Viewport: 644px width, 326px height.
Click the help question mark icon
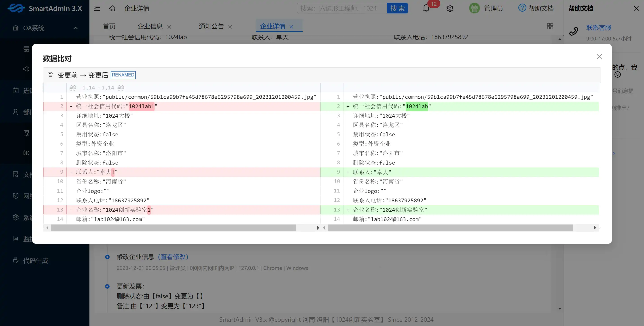pos(522,8)
